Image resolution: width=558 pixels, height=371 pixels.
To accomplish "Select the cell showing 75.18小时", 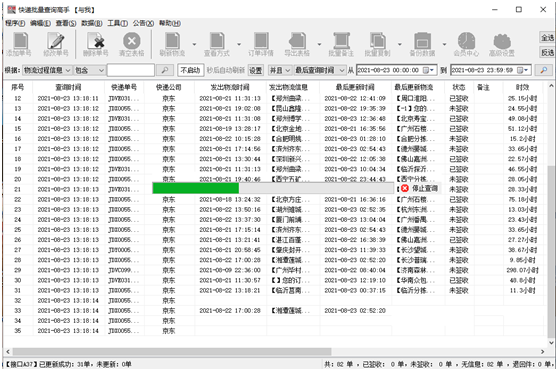I will [x=522, y=200].
